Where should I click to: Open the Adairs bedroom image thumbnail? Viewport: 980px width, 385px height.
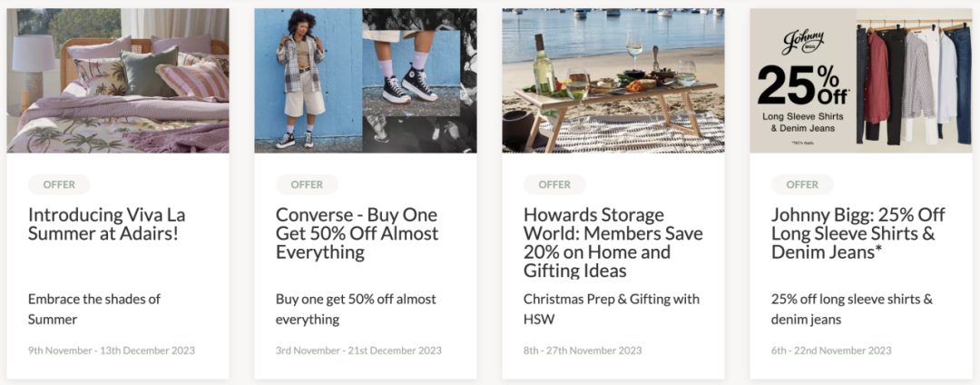[117, 81]
